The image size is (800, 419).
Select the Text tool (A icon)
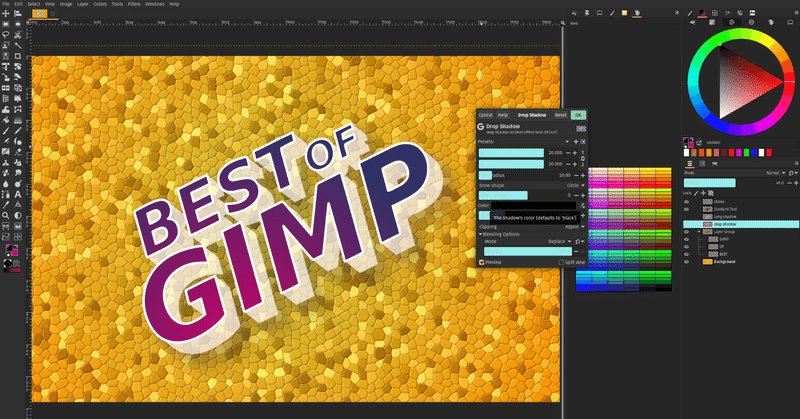point(18,195)
